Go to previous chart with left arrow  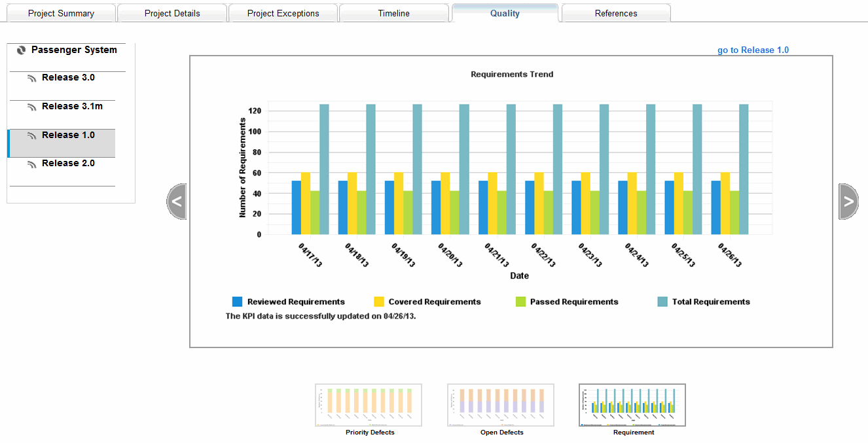[177, 202]
